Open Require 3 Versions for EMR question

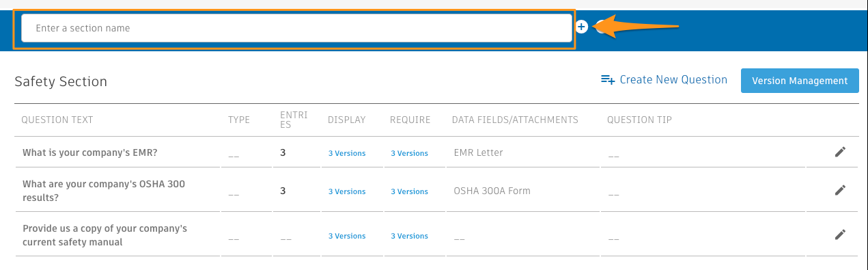click(409, 153)
